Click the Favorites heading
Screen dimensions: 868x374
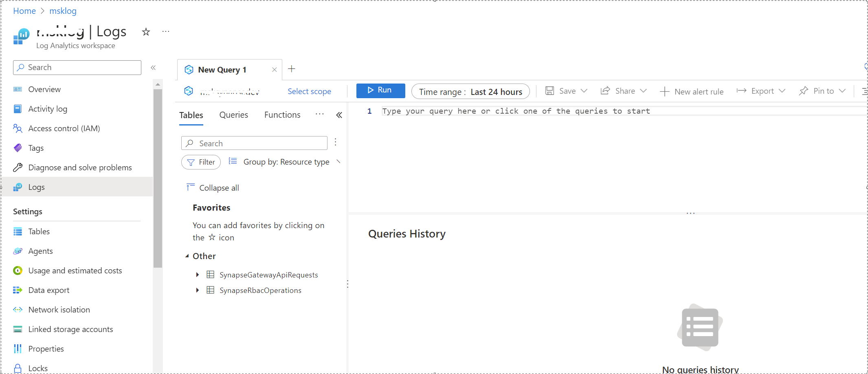point(211,208)
